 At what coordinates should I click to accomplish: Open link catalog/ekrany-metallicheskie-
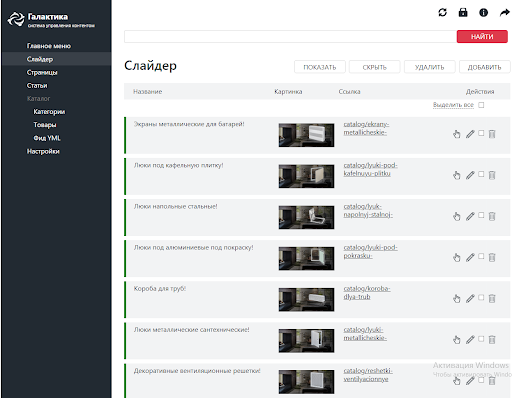click(366, 128)
